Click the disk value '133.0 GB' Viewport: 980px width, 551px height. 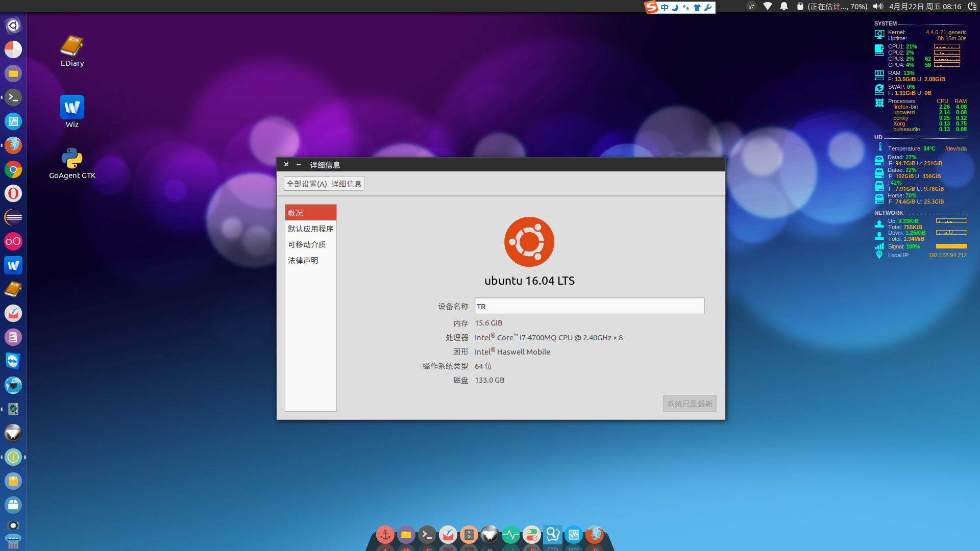pyautogui.click(x=489, y=380)
